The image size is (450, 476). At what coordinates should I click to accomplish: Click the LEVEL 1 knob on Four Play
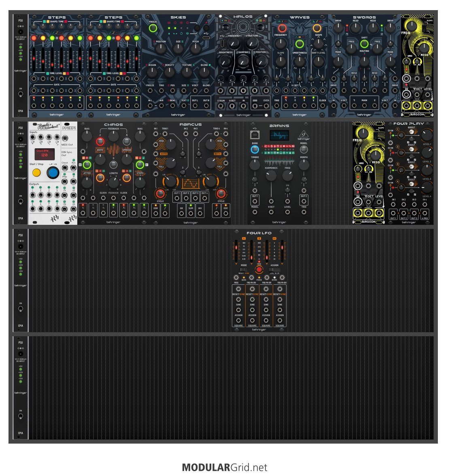pos(427,135)
